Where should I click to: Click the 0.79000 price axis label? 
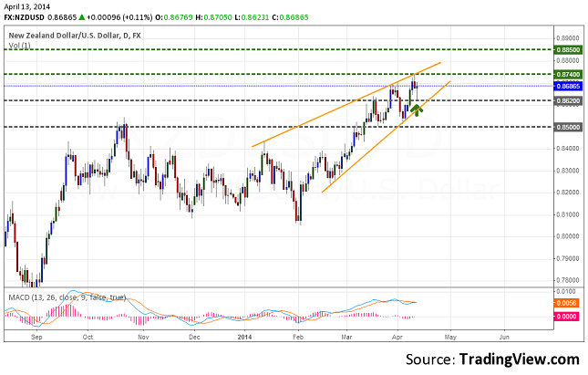(569, 258)
